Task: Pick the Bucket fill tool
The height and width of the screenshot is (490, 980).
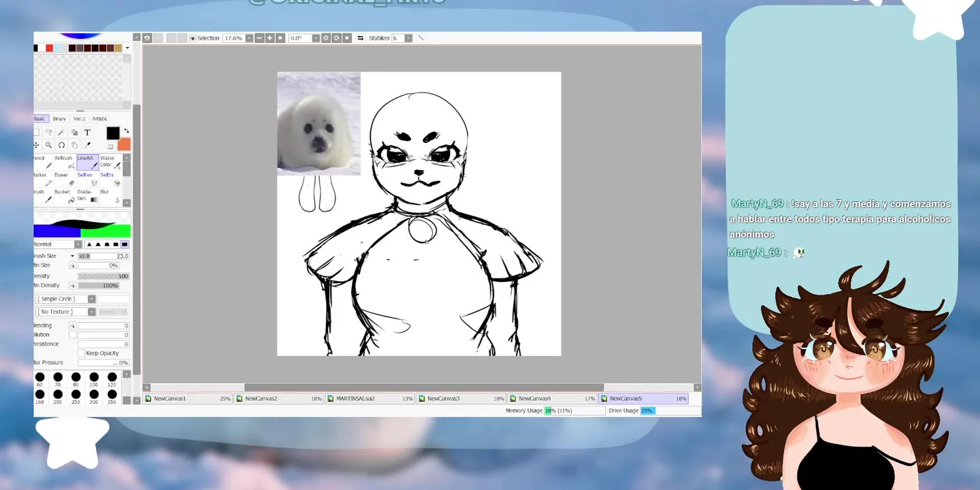Action: point(65,196)
